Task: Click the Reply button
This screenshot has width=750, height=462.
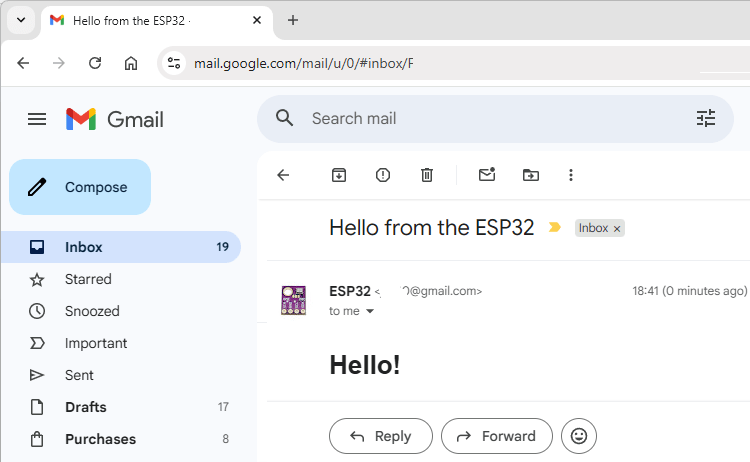Action: [381, 436]
